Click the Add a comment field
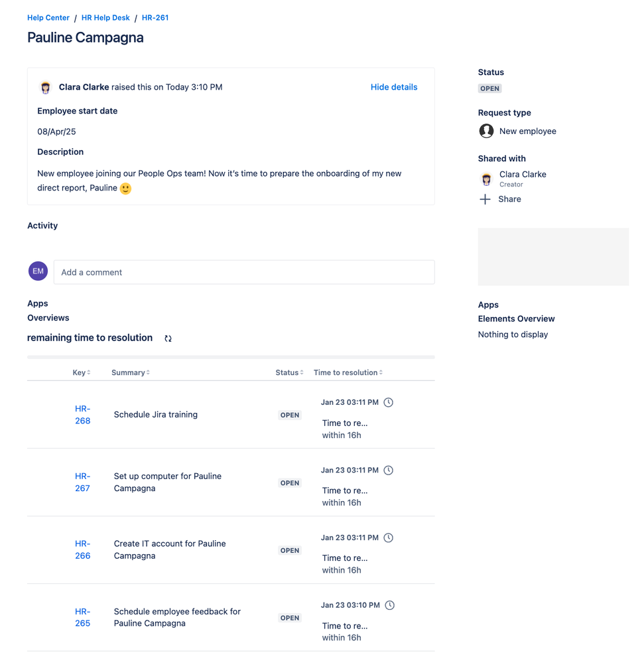Screen dimensions: 644x663 244,271
